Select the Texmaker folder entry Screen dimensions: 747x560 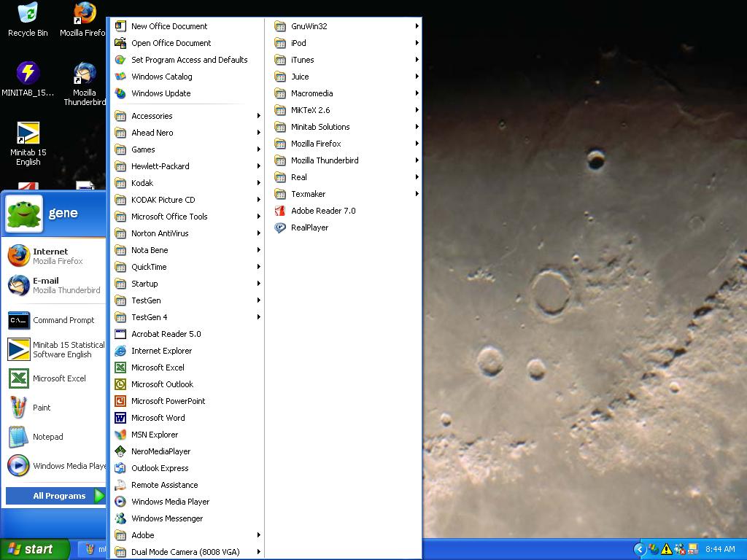tap(308, 194)
